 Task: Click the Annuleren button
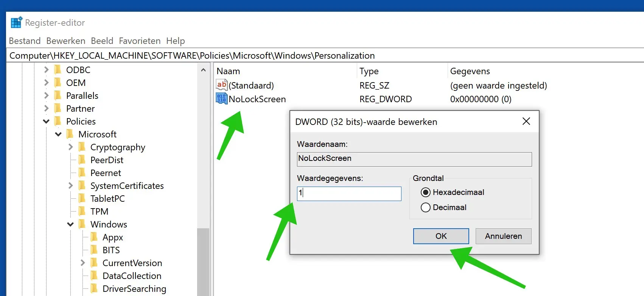click(504, 236)
